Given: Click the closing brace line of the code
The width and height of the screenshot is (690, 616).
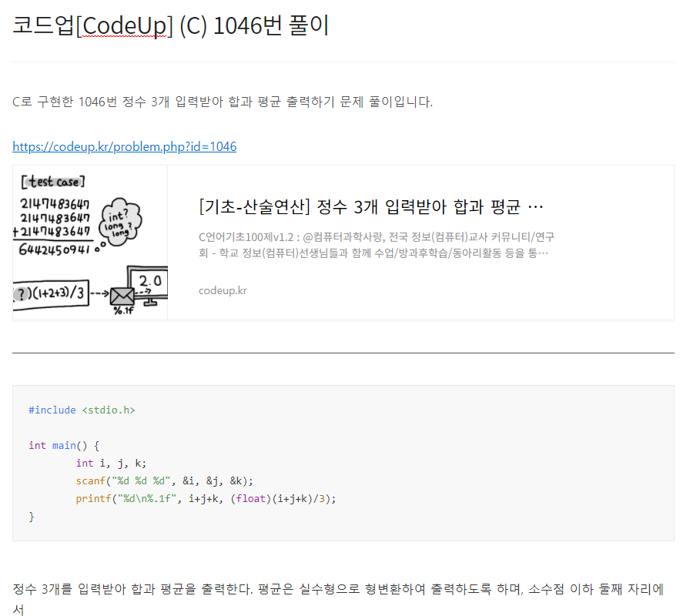Looking at the screenshot, I should [x=32, y=517].
